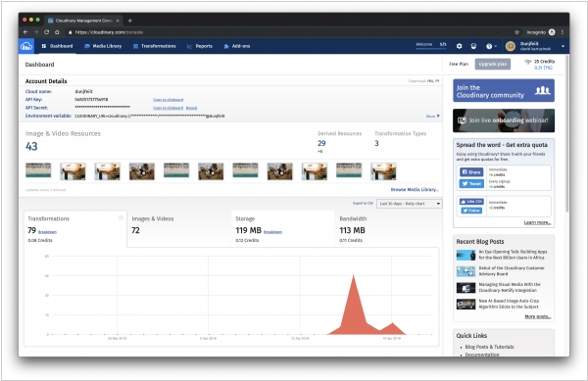Click the Transformation Types count 3
Viewport: 588px width, 381px height.
pyautogui.click(x=376, y=143)
